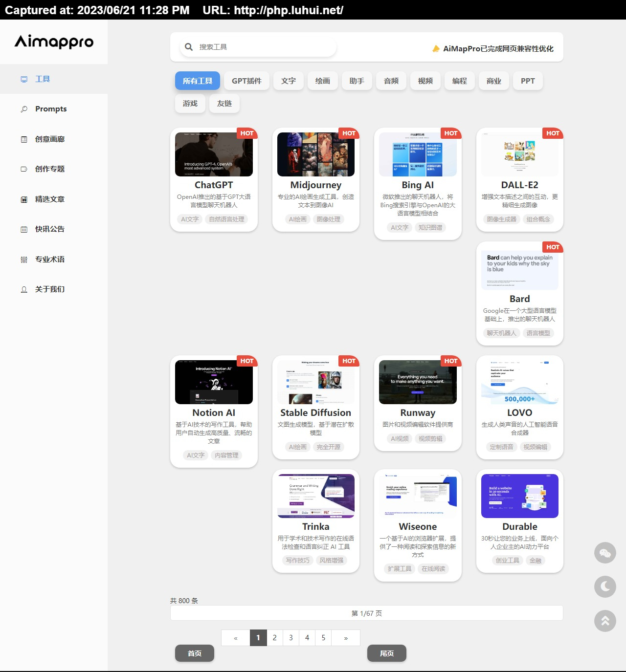Open the Wiseone card thumbnail
Image resolution: width=626 pixels, height=672 pixels.
click(418, 496)
